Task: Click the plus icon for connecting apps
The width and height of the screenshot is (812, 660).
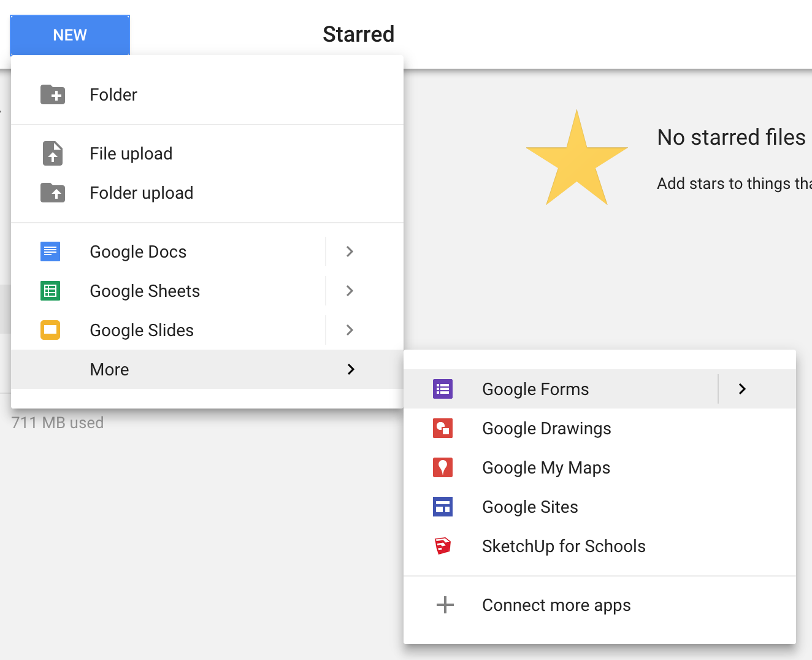Action: pyautogui.click(x=445, y=605)
